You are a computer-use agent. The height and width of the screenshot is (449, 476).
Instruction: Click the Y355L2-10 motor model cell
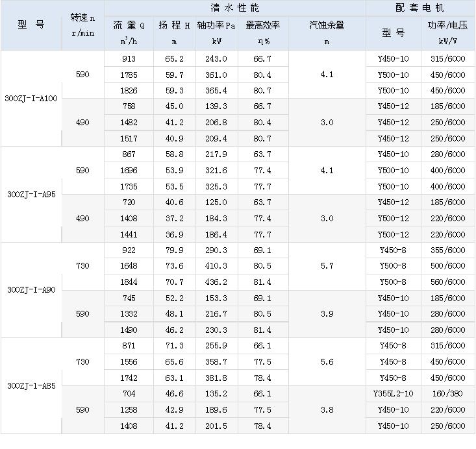click(393, 394)
